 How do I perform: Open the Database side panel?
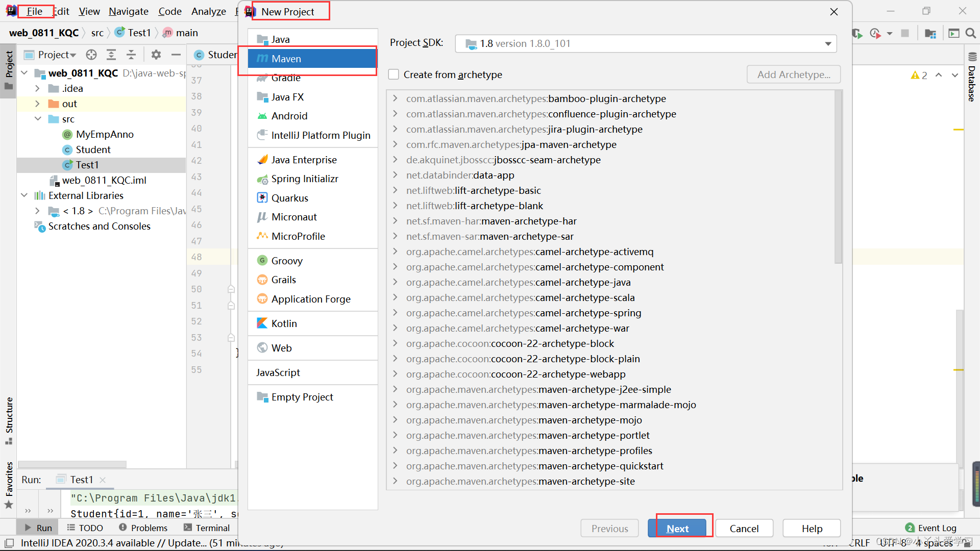click(972, 77)
